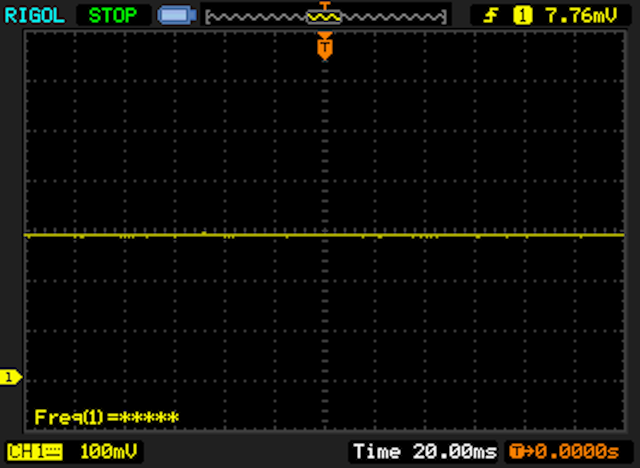The height and width of the screenshot is (468, 640).
Task: Click the green STOP status indicator
Action: click(x=113, y=16)
